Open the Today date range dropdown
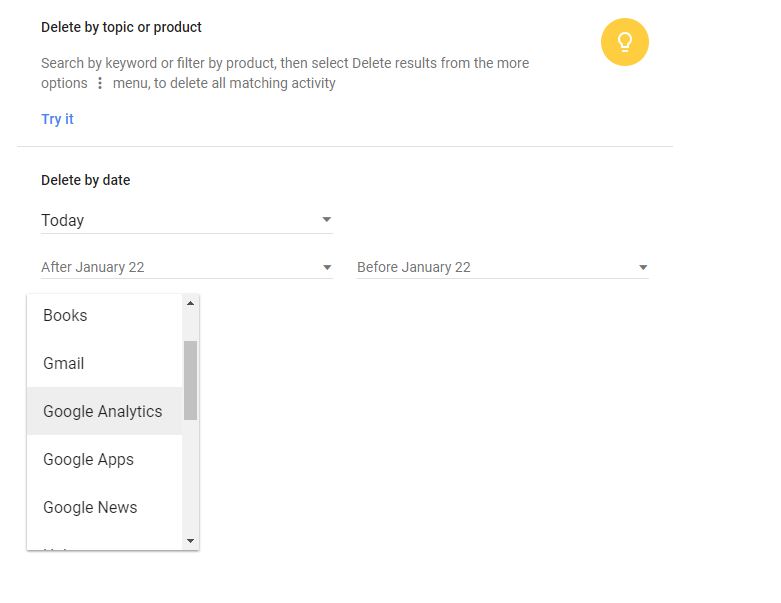Screen dimensions: 781x603 click(185, 220)
